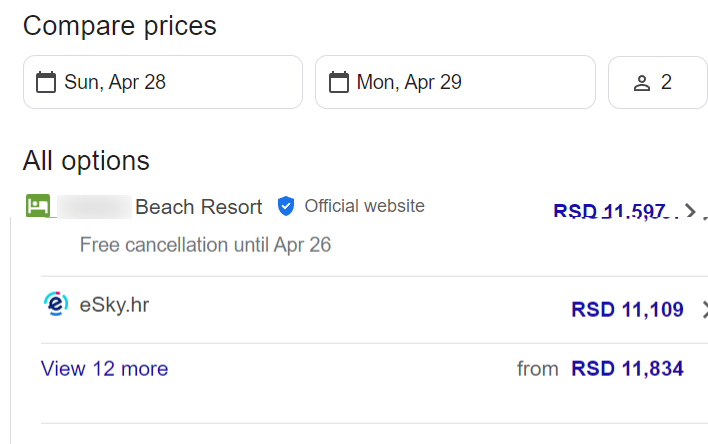Click the check-out calendar icon

[339, 82]
